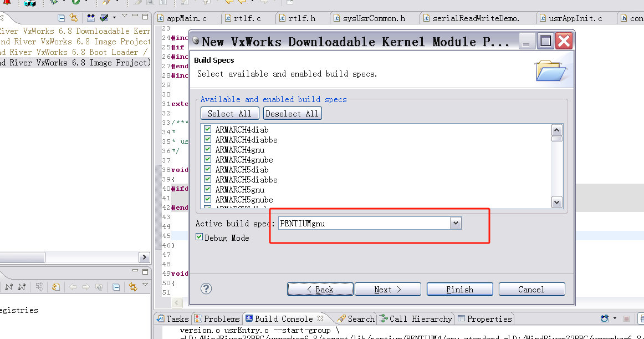
Task: Toggle the Debug Mode checkbox
Action: [x=199, y=237]
